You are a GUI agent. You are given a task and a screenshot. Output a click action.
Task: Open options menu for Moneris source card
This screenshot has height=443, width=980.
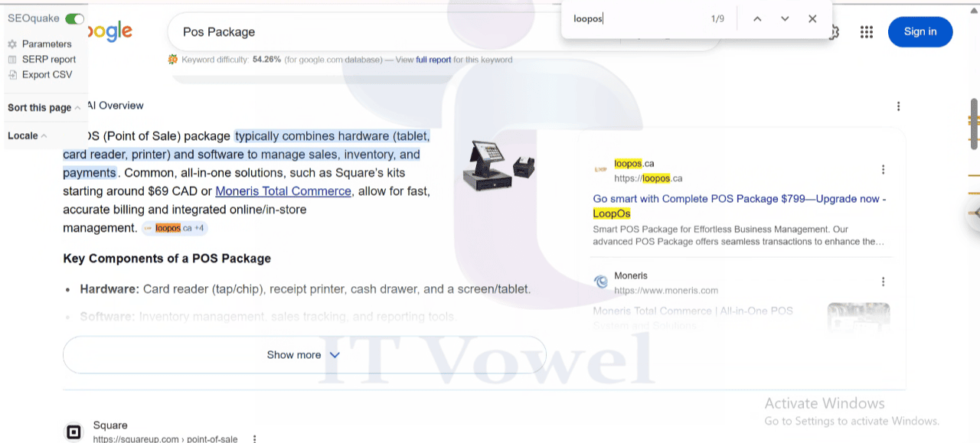pos(883,282)
